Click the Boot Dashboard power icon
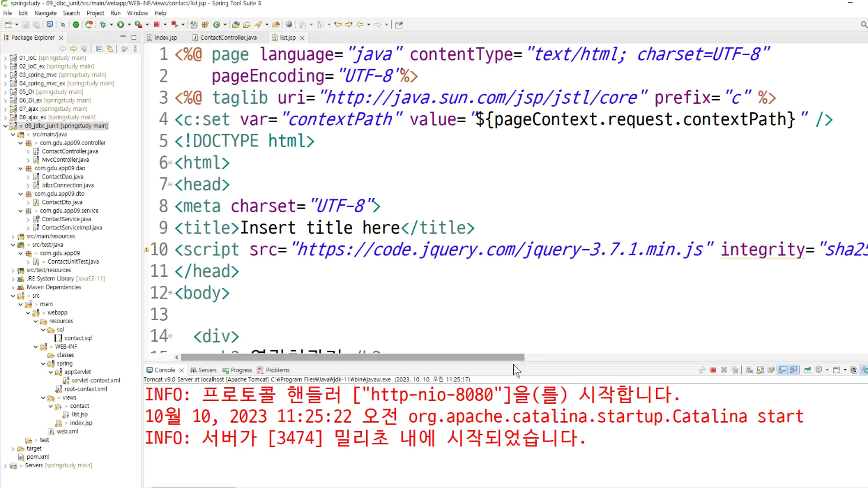The width and height of the screenshot is (868, 488). (x=76, y=25)
